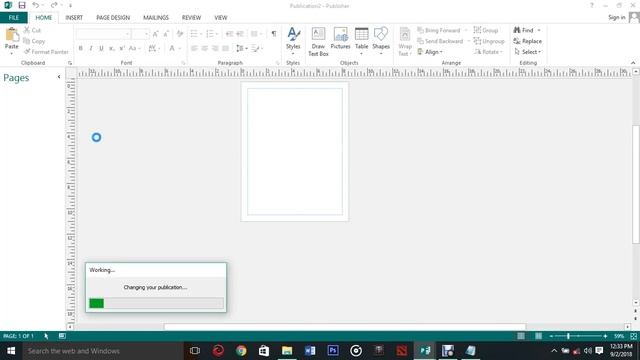Toggle Align Left paragraph alignment
This screenshot has height=360, width=640.
194,48
